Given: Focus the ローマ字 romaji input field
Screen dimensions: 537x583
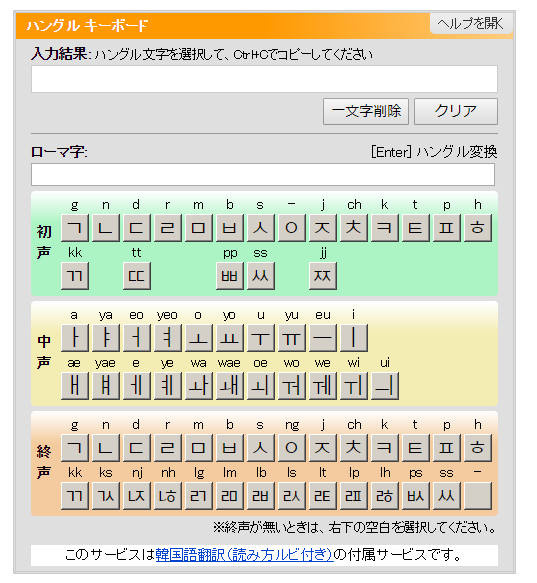Looking at the screenshot, I should 263,174.
